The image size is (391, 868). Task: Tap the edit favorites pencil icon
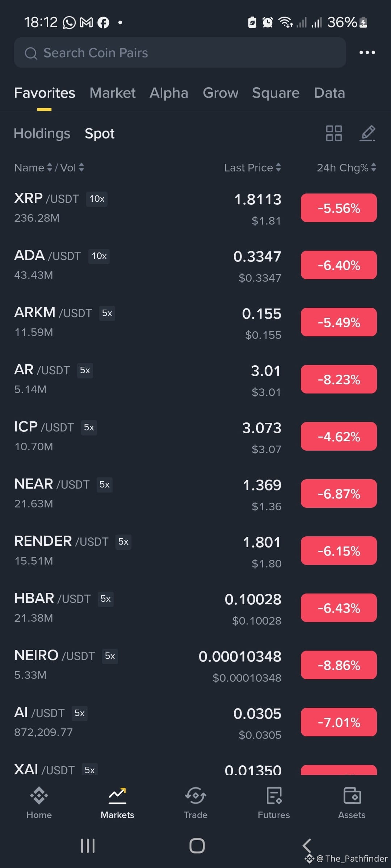(x=367, y=133)
